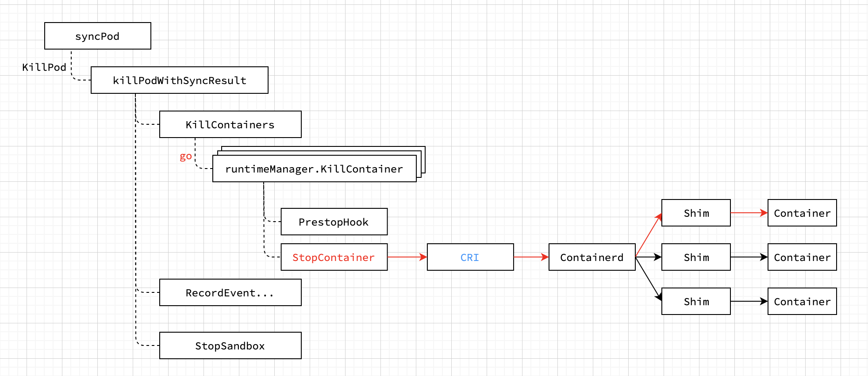The image size is (868, 376).
Task: Click the runtimeManager.KillContainer box
Action: [314, 169]
